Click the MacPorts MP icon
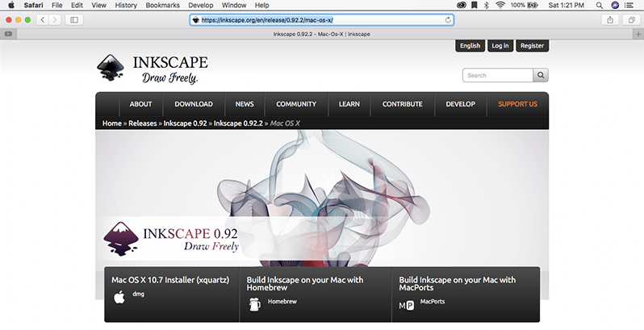This screenshot has height=330, width=644. 407,306
